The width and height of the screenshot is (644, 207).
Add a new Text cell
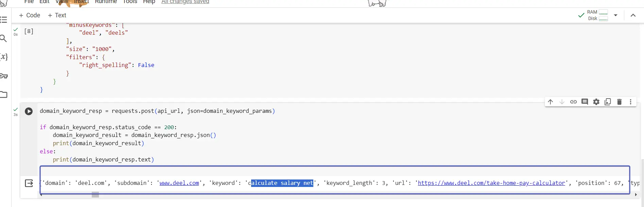[57, 15]
